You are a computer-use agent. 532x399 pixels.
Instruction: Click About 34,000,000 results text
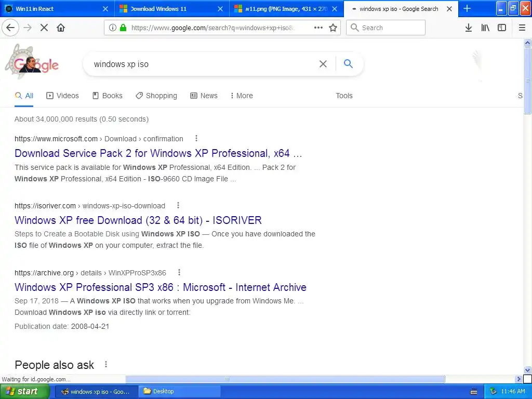click(x=82, y=119)
